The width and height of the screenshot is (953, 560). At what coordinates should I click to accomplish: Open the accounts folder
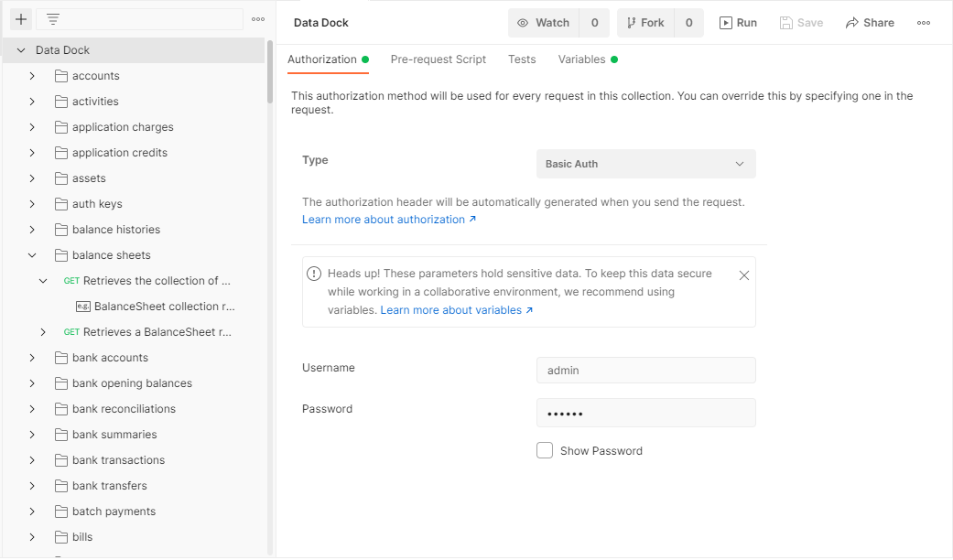[95, 76]
